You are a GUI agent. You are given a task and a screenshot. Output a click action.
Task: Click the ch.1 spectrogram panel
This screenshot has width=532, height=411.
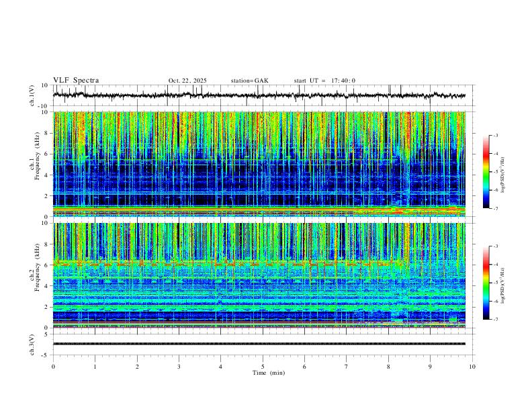point(259,164)
